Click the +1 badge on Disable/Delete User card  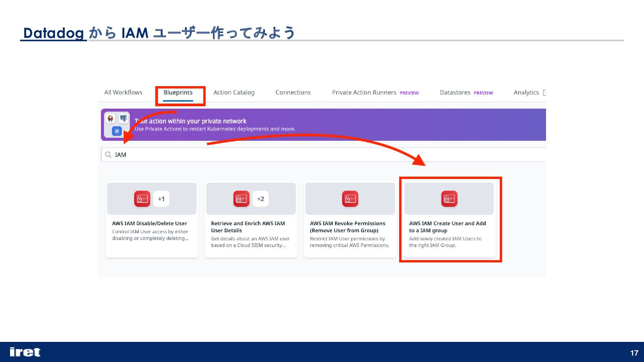(x=161, y=199)
